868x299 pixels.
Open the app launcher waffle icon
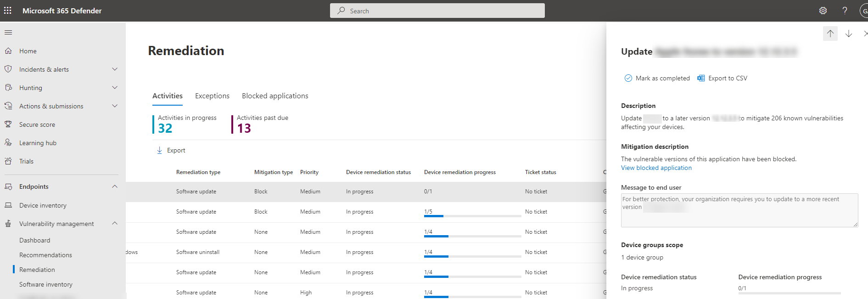[x=8, y=11]
